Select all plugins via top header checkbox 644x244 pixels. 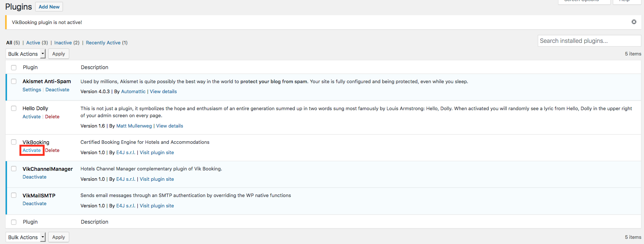click(x=14, y=68)
